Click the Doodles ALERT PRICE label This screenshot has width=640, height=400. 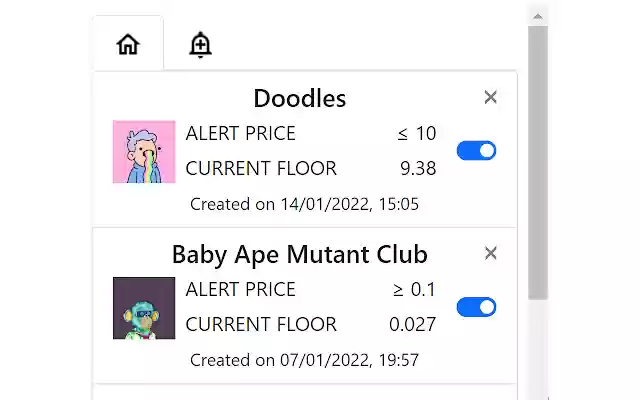(x=241, y=134)
